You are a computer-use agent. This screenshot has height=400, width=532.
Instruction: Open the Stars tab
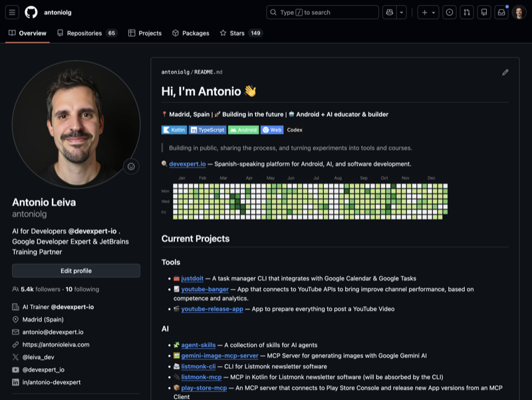237,32
